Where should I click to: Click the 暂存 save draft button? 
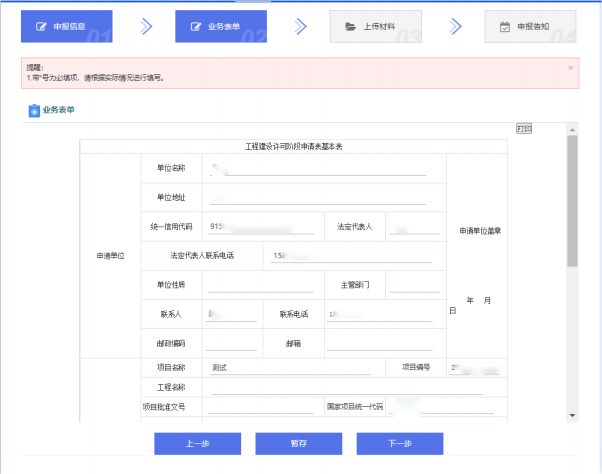[x=299, y=444]
